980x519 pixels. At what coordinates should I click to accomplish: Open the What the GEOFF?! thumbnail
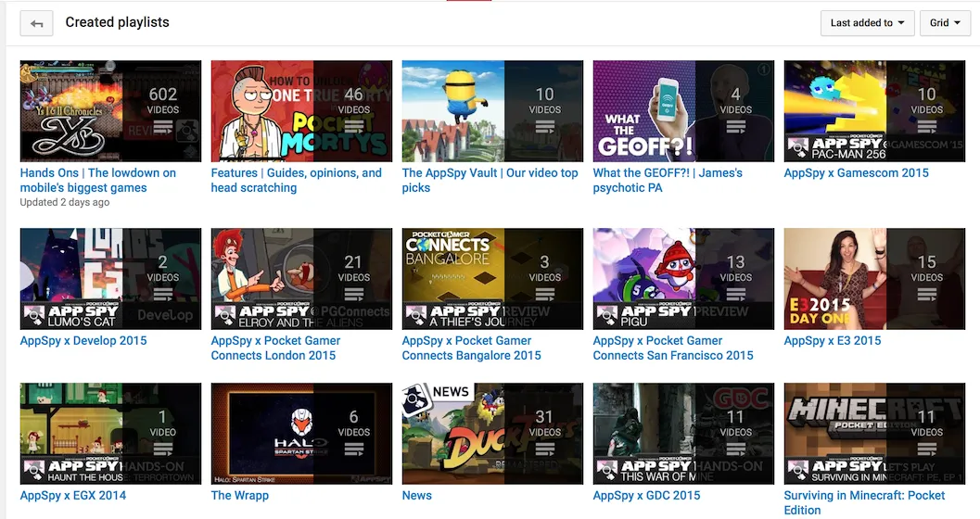click(x=683, y=111)
